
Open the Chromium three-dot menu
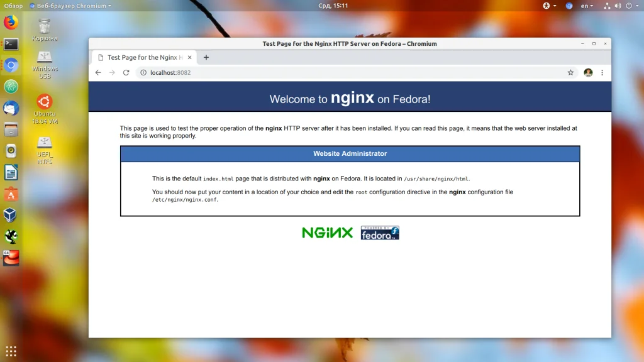602,73
